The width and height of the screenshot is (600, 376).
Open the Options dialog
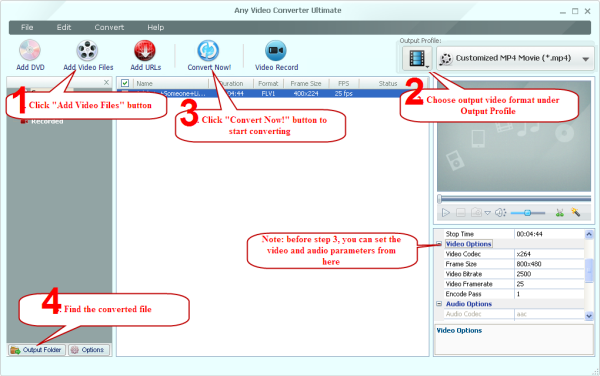coord(89,350)
